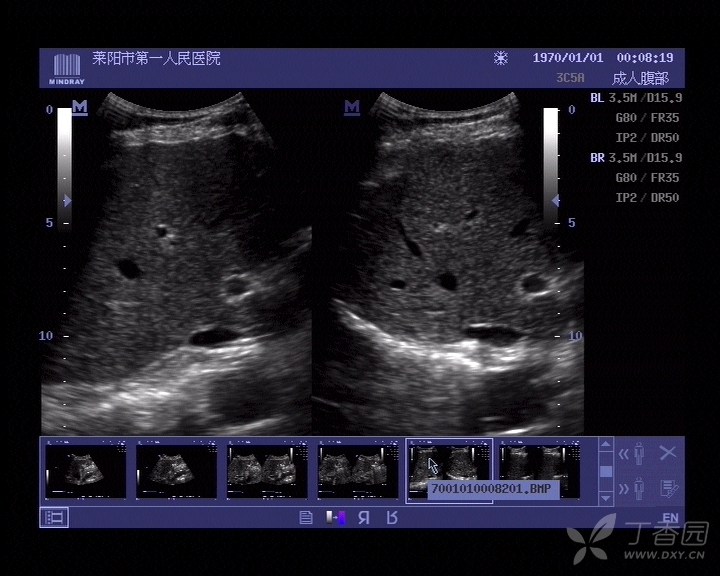Click the time 00:08:19
The image size is (720, 576).
[x=645, y=58]
